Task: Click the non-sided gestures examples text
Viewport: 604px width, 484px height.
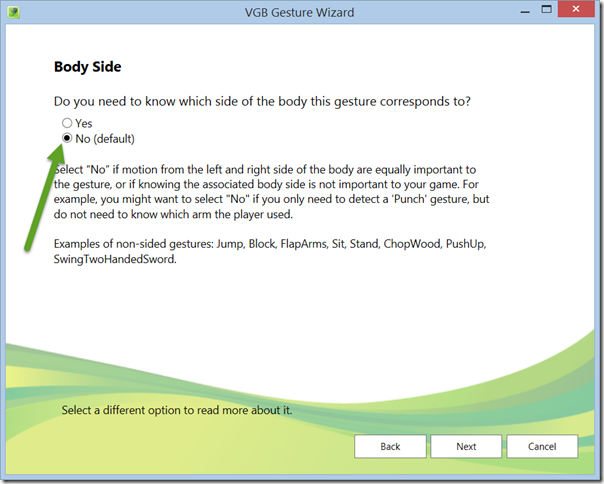Action: click(270, 251)
